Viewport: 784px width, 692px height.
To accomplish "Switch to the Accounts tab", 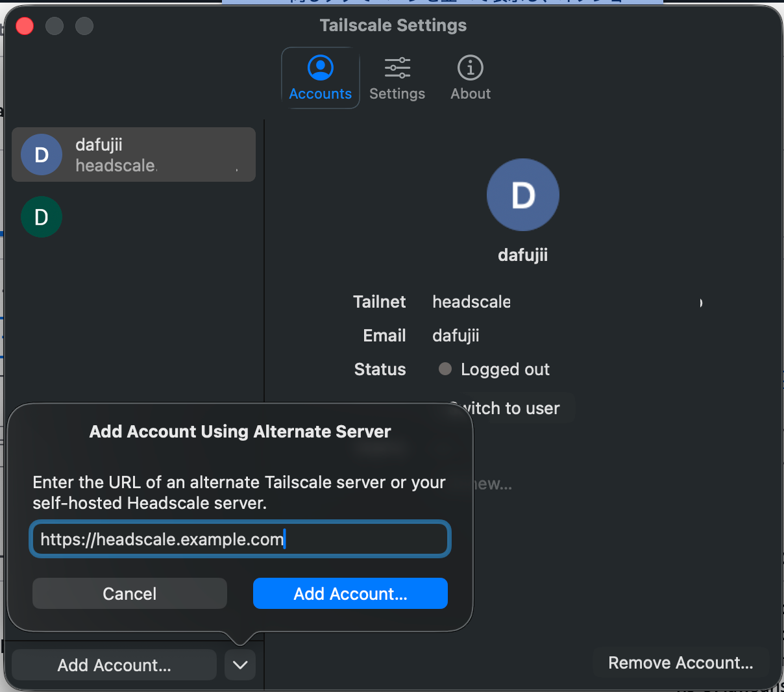I will [321, 78].
